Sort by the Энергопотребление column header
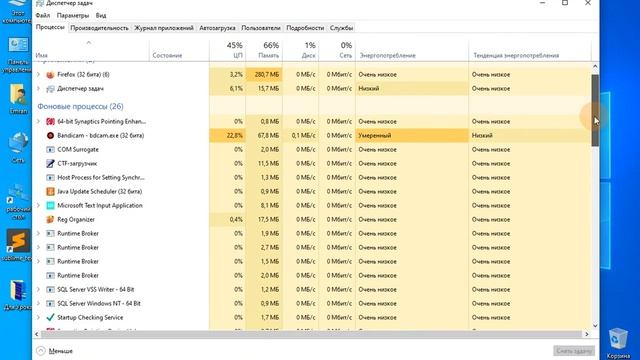Viewport: 640px width, 360px height. click(412, 50)
